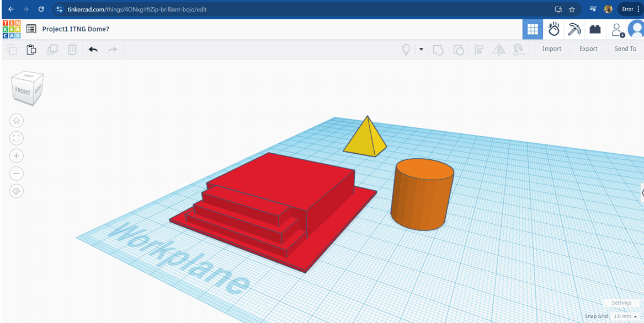This screenshot has height=323, width=644.
Task: Expand the collapsed shapes panel on right edge
Action: (x=642, y=191)
